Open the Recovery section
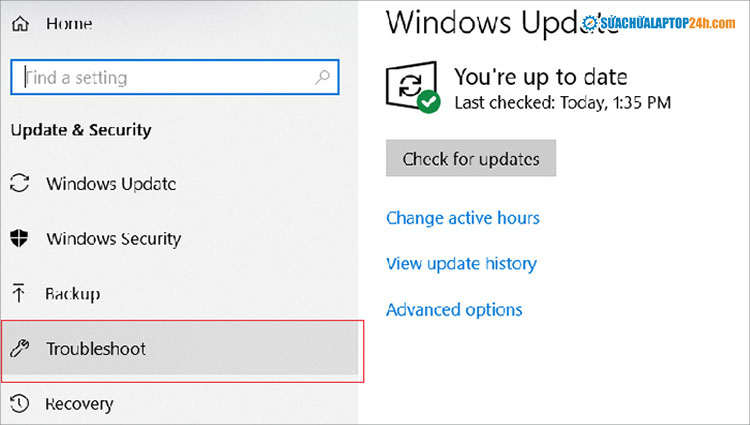 [79, 404]
